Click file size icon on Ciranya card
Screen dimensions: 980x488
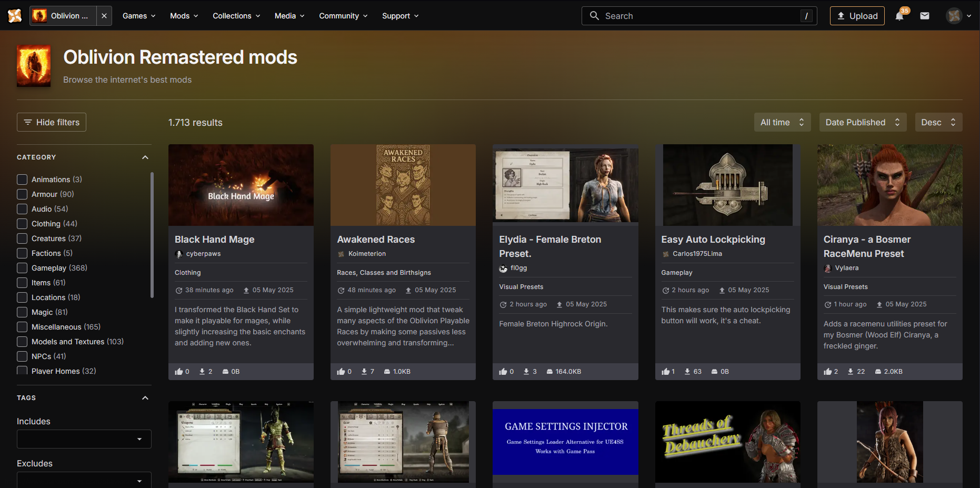tap(878, 372)
